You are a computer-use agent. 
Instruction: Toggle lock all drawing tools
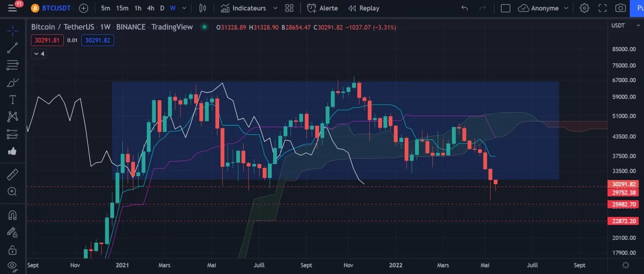pos(13,250)
